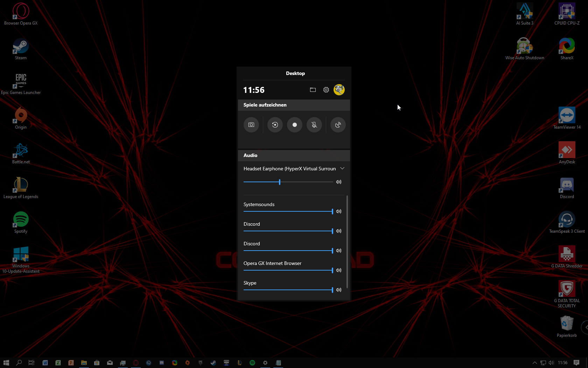
Task: Mute the second Discord audio entry
Action: point(339,251)
